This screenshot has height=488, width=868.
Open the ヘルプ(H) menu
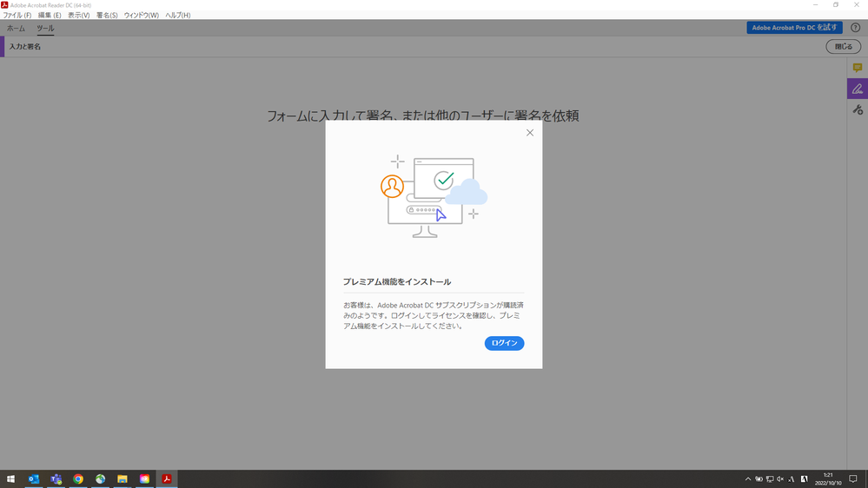pyautogui.click(x=178, y=16)
